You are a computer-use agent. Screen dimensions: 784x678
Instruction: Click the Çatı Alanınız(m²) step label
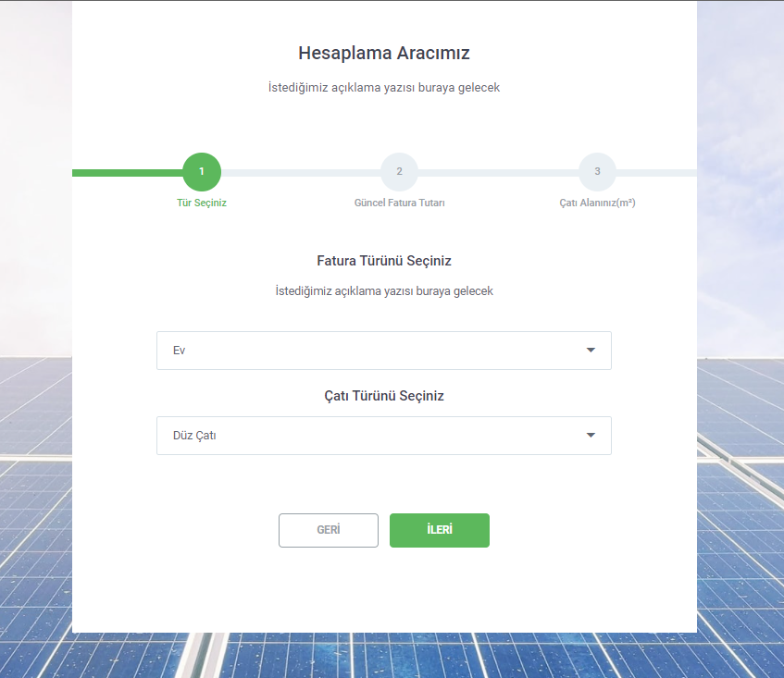click(x=597, y=203)
